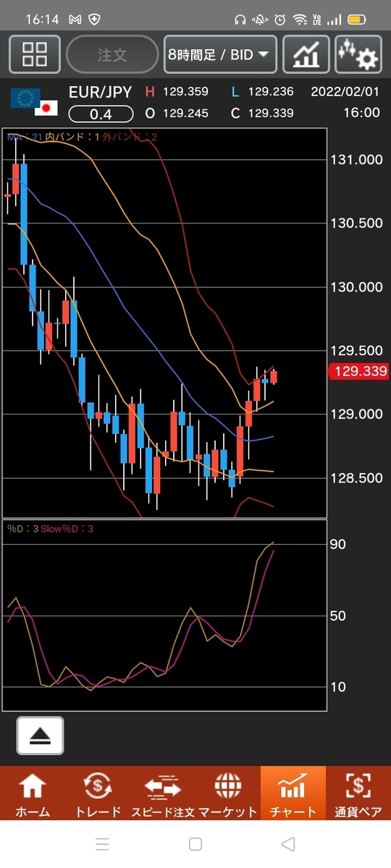Tap the Android recent apps menu button
The image size is (391, 868).
pyautogui.click(x=102, y=843)
